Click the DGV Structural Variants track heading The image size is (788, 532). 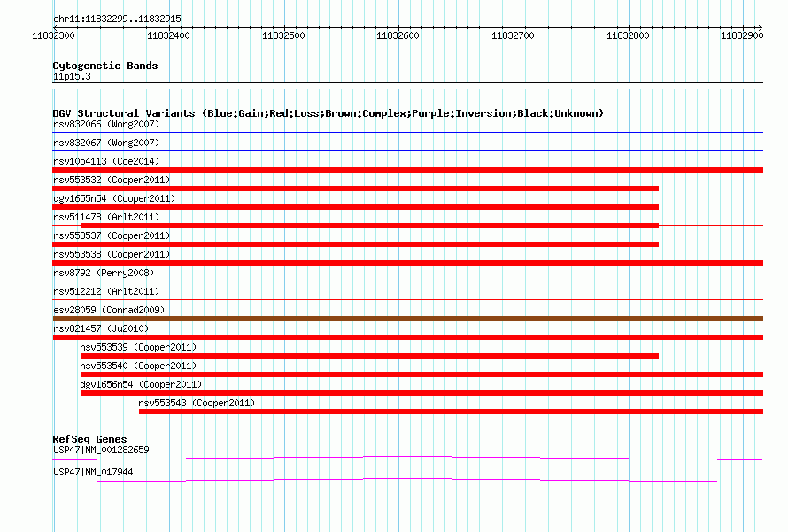328,113
